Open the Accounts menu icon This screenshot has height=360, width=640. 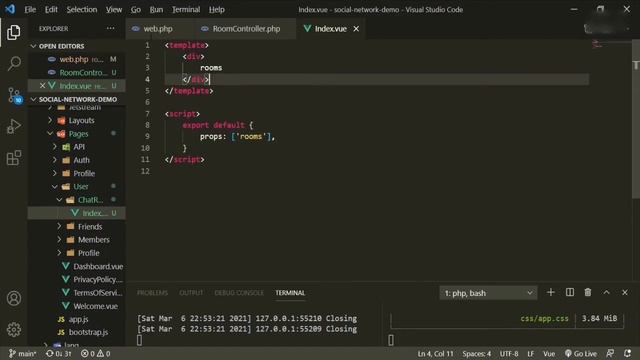point(13,298)
